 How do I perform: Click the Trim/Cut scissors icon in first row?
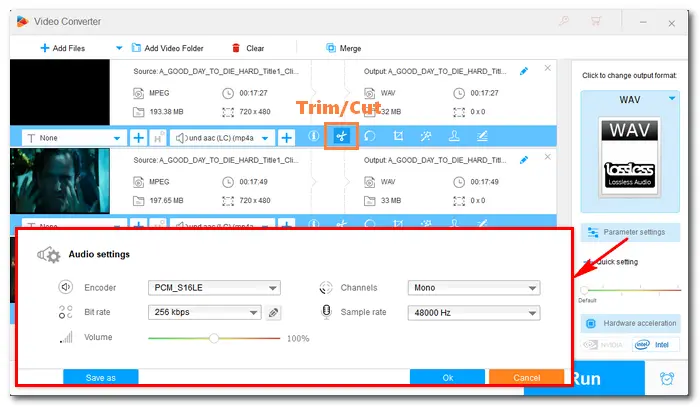point(342,136)
